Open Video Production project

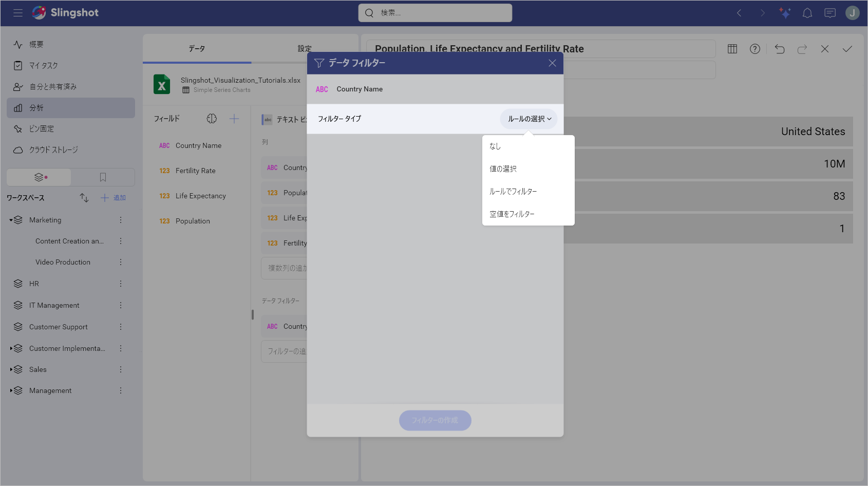[63, 262]
